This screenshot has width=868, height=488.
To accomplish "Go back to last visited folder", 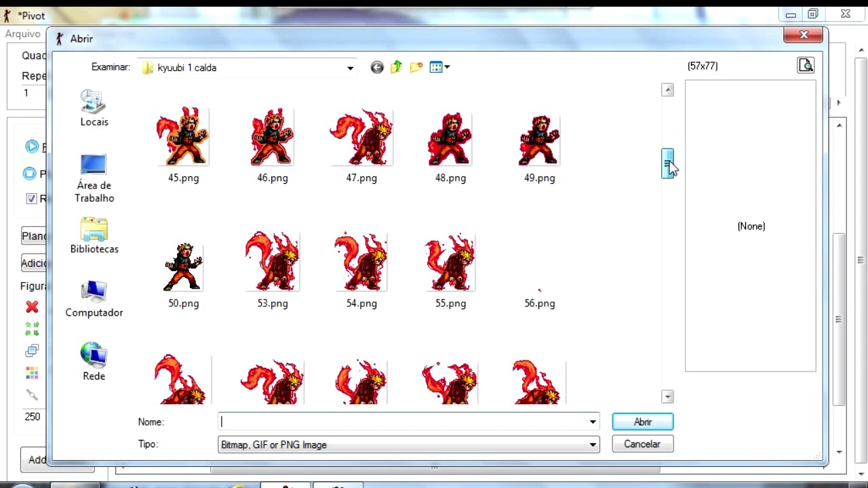I will (377, 67).
